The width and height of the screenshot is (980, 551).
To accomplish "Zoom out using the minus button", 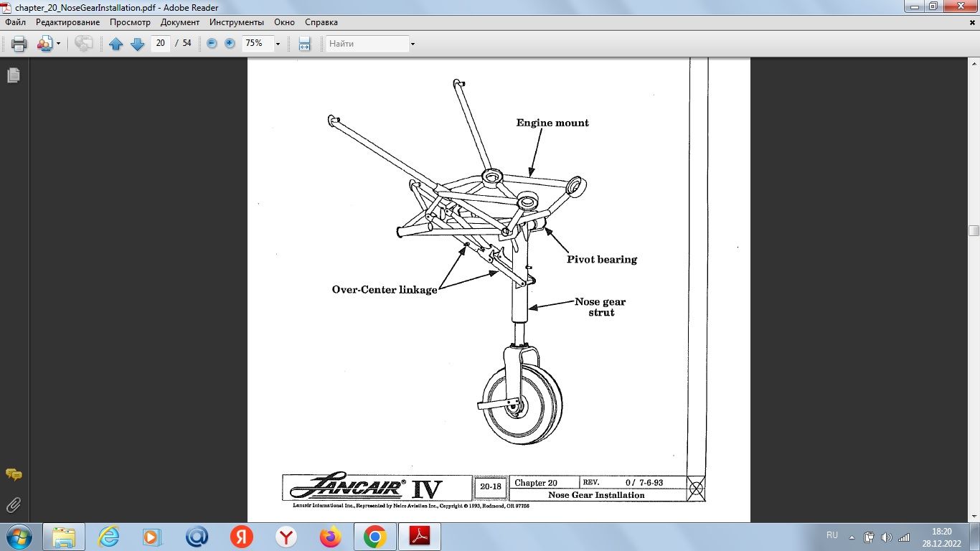I will pyautogui.click(x=212, y=43).
